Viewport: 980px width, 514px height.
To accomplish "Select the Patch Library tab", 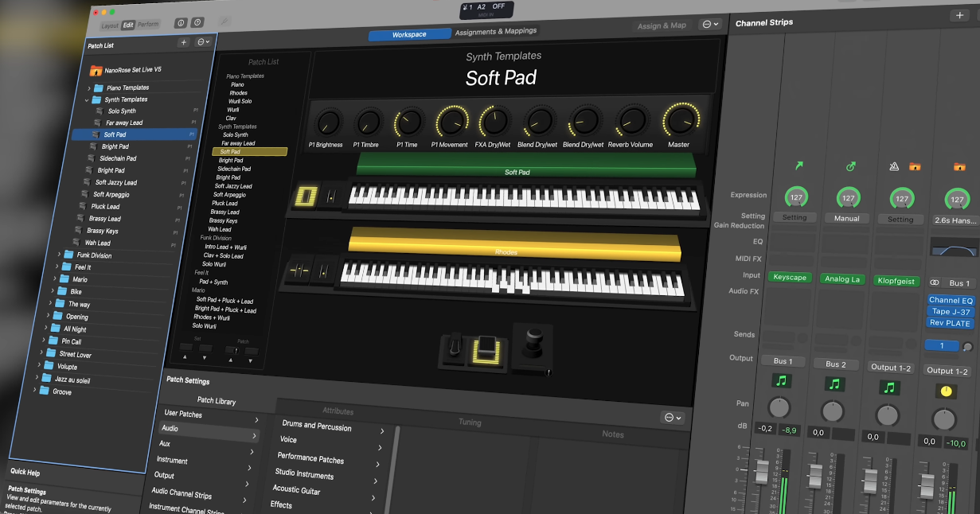I will click(x=217, y=401).
